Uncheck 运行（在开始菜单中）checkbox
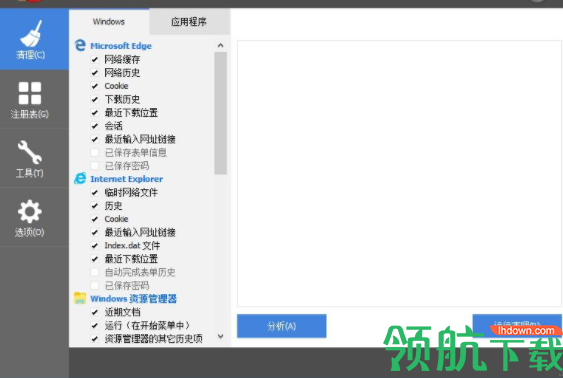The height and width of the screenshot is (378, 563). click(x=95, y=325)
